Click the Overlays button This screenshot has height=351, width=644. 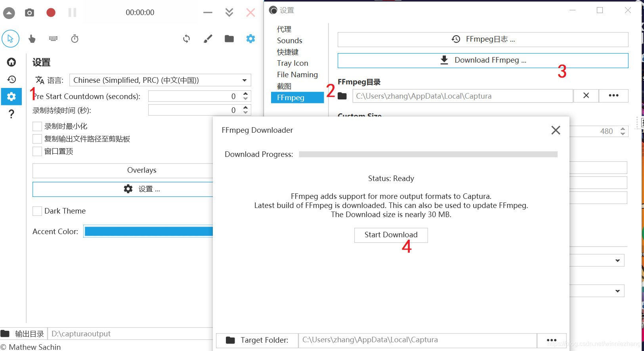point(123,170)
